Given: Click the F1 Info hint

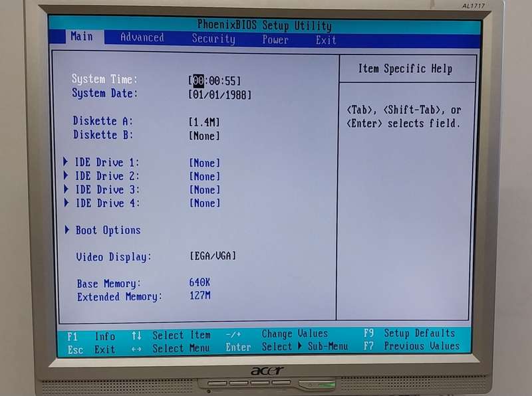Looking at the screenshot, I should click(91, 336).
